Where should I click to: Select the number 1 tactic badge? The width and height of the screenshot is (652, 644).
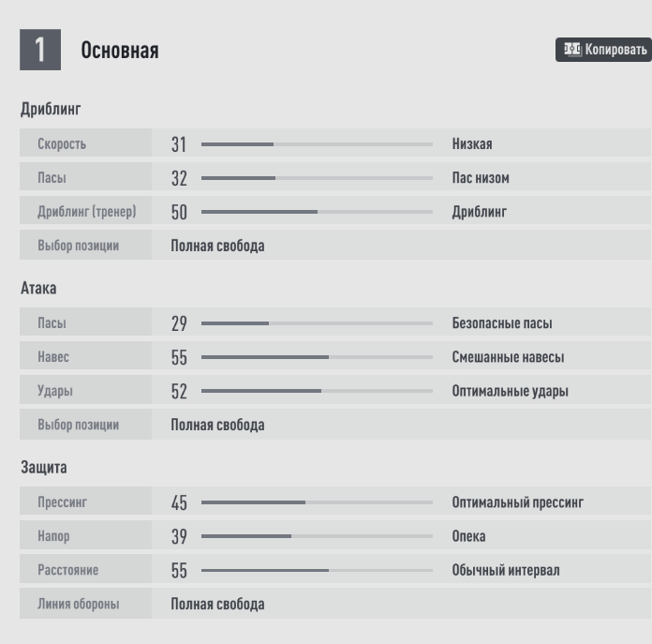40,50
